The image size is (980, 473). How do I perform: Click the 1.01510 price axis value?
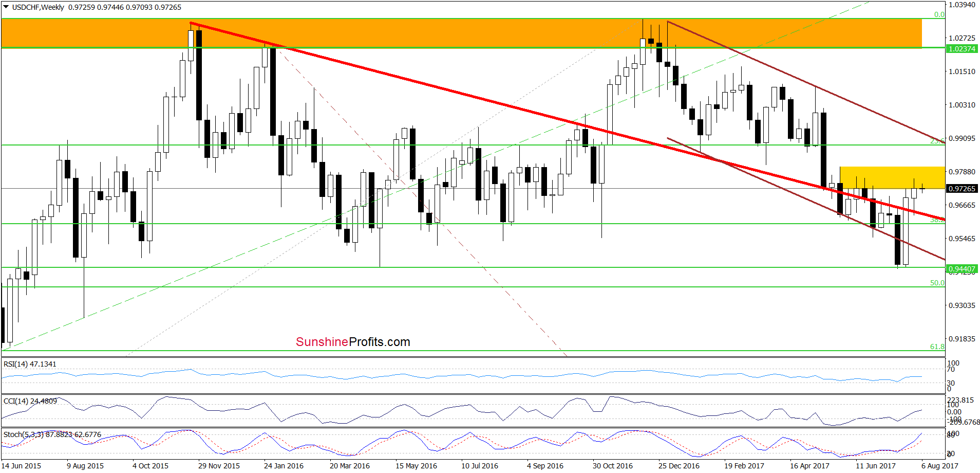tap(962, 71)
